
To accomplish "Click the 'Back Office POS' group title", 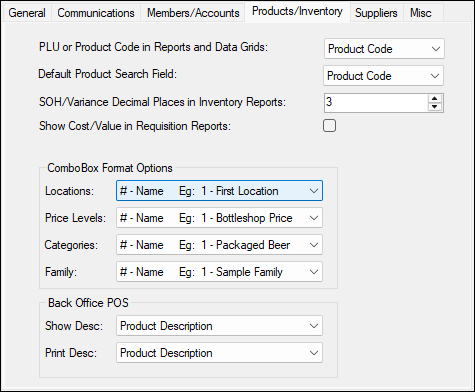I will click(x=88, y=303).
